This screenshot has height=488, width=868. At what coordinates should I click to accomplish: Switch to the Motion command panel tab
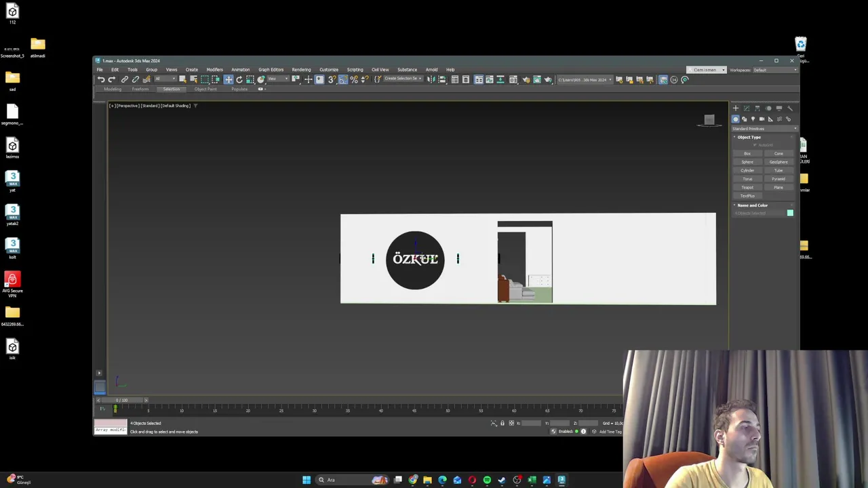[x=768, y=108]
